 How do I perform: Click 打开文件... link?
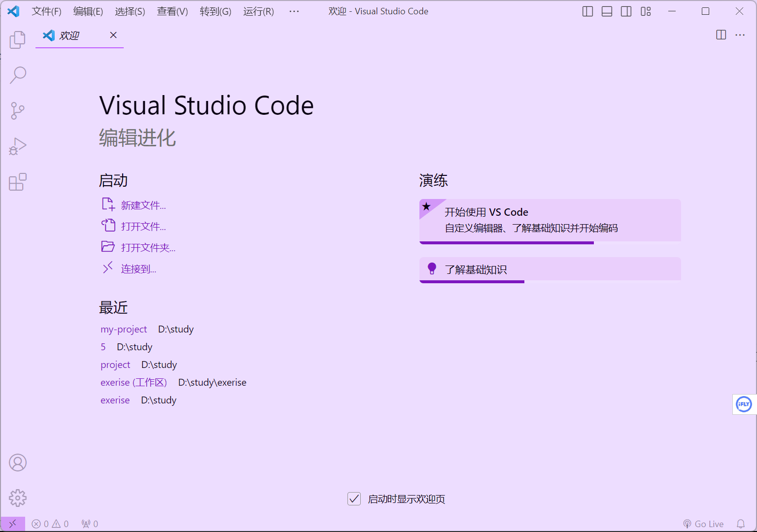[134, 226]
